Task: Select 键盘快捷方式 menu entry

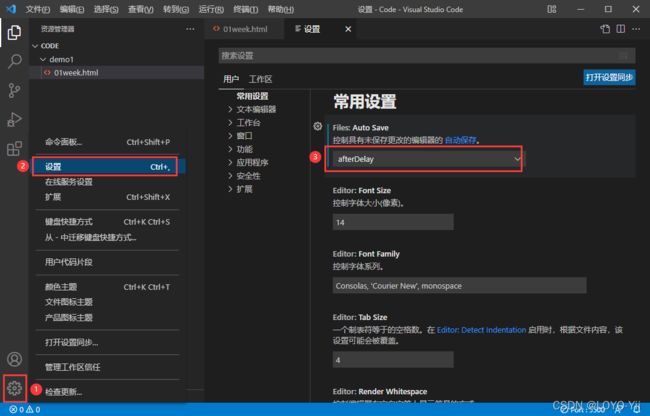Action: coord(107,222)
